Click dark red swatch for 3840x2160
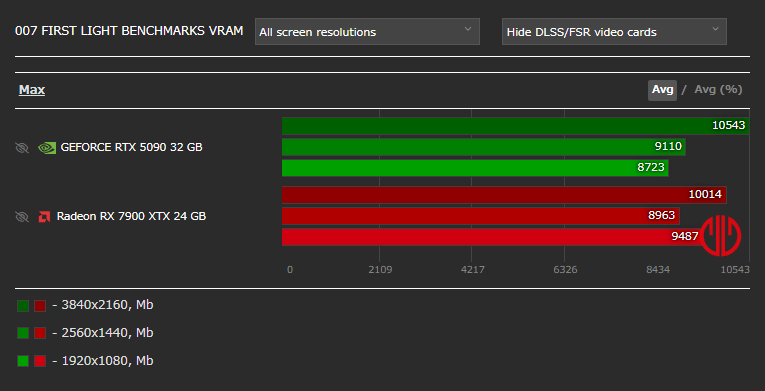The image size is (765, 391). tap(40, 306)
